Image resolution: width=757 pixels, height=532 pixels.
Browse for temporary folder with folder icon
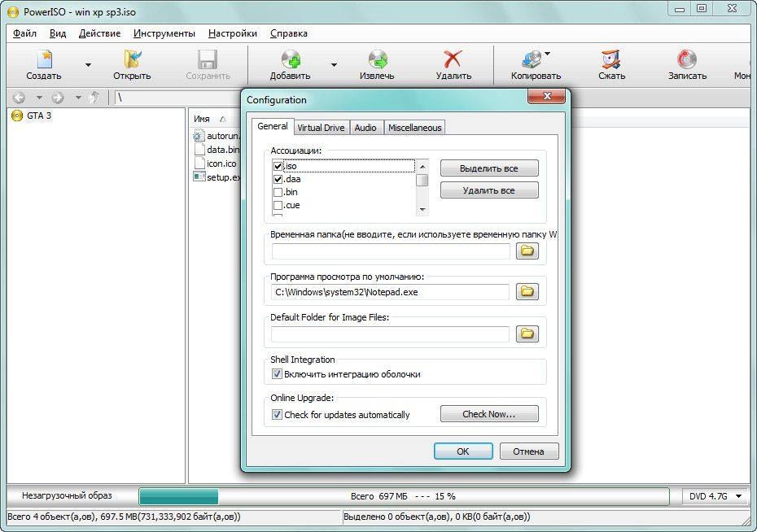[x=527, y=251]
